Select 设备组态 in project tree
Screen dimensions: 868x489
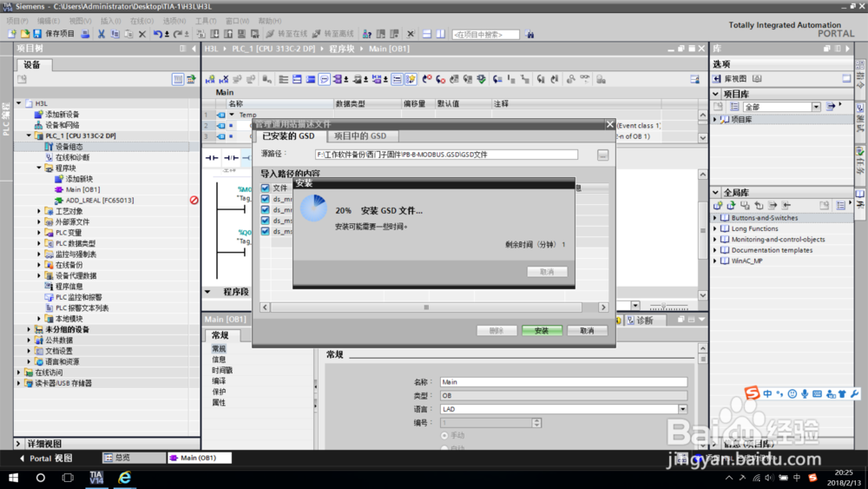(x=69, y=147)
